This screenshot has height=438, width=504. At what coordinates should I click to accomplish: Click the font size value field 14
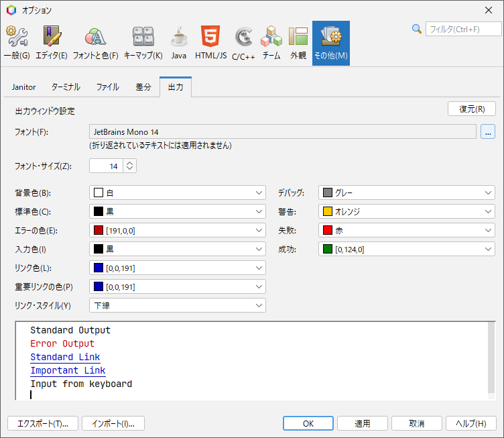pyautogui.click(x=106, y=166)
